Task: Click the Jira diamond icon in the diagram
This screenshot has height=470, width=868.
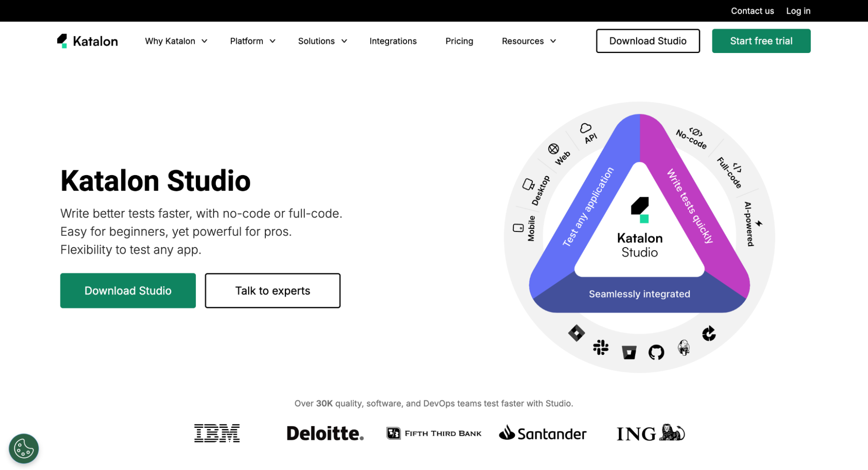Action: [x=576, y=333]
